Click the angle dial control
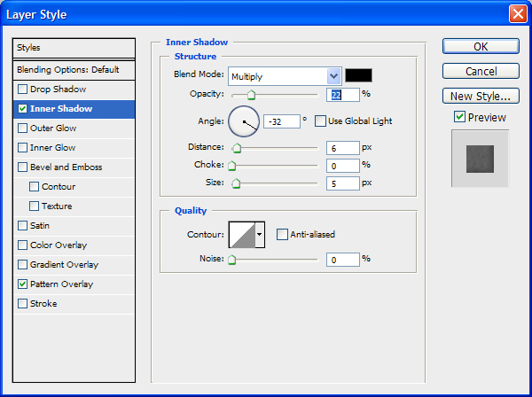 tap(244, 121)
